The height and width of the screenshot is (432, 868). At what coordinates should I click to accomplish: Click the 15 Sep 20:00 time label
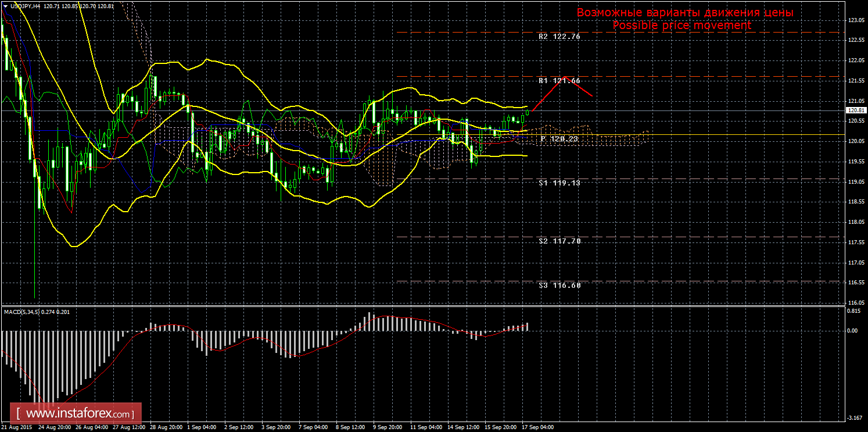(x=501, y=427)
